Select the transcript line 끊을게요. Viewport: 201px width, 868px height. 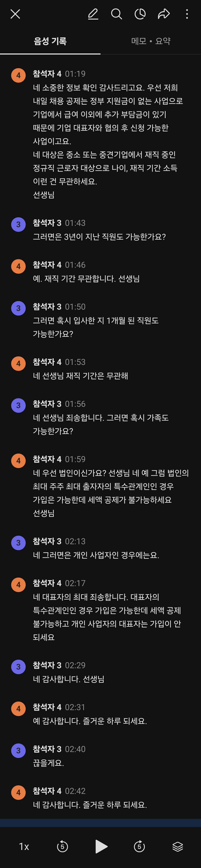(x=49, y=763)
